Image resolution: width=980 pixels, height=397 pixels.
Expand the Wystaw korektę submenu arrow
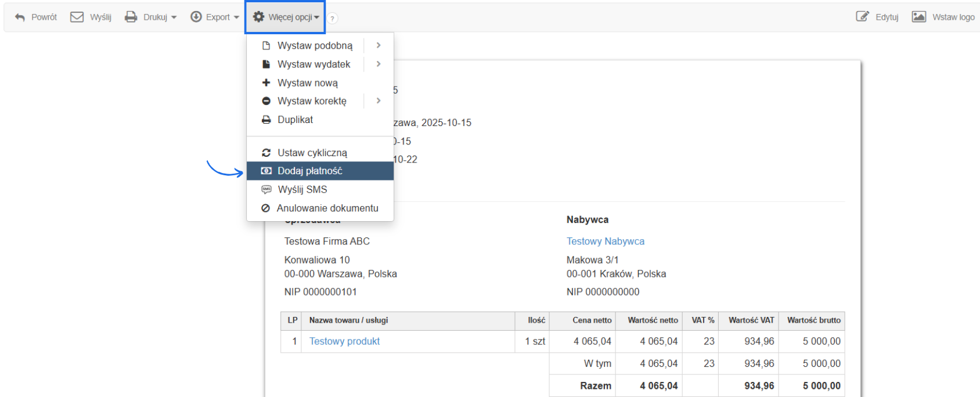click(379, 101)
